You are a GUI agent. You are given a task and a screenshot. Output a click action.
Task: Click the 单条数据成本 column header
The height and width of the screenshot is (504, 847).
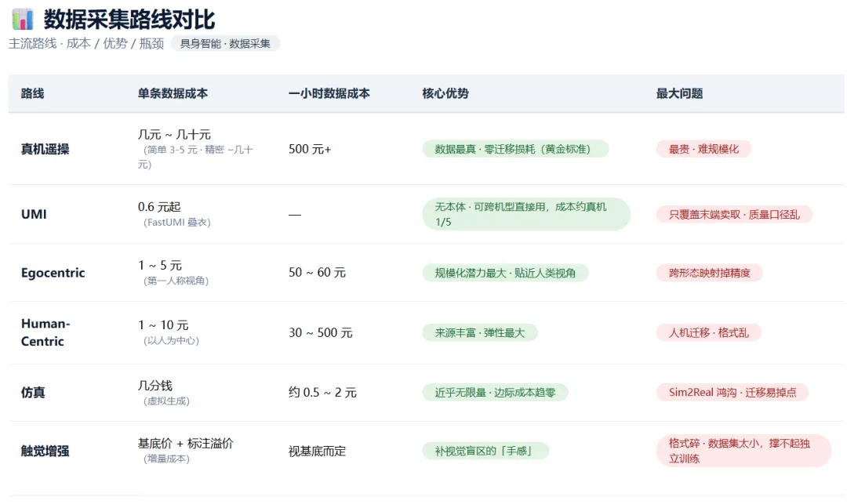point(173,93)
